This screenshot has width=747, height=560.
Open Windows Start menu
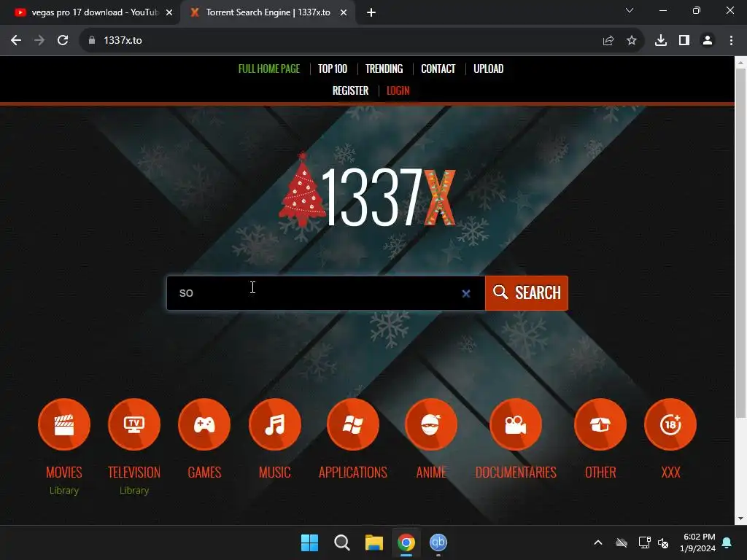pyautogui.click(x=309, y=542)
